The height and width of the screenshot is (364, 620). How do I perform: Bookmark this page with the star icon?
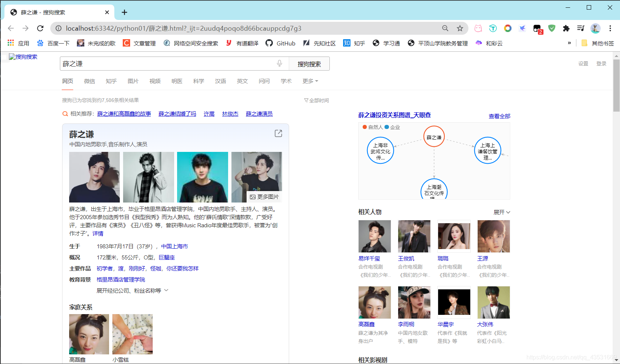point(460,28)
